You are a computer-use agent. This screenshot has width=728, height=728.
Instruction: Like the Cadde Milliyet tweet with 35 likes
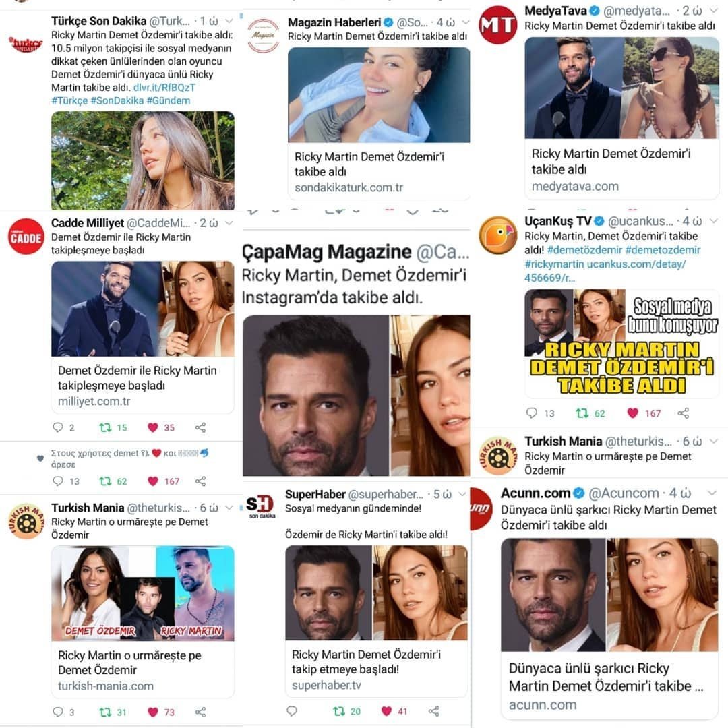tap(153, 427)
